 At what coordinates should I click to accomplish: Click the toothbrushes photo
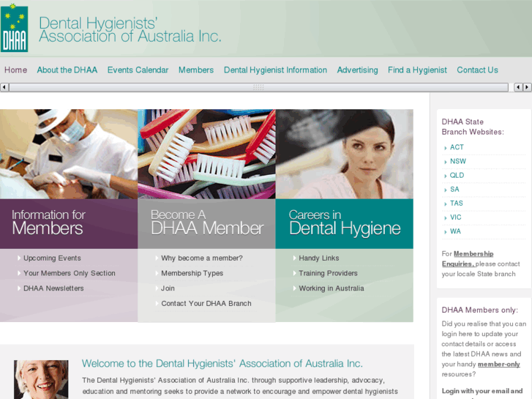pyautogui.click(x=206, y=154)
